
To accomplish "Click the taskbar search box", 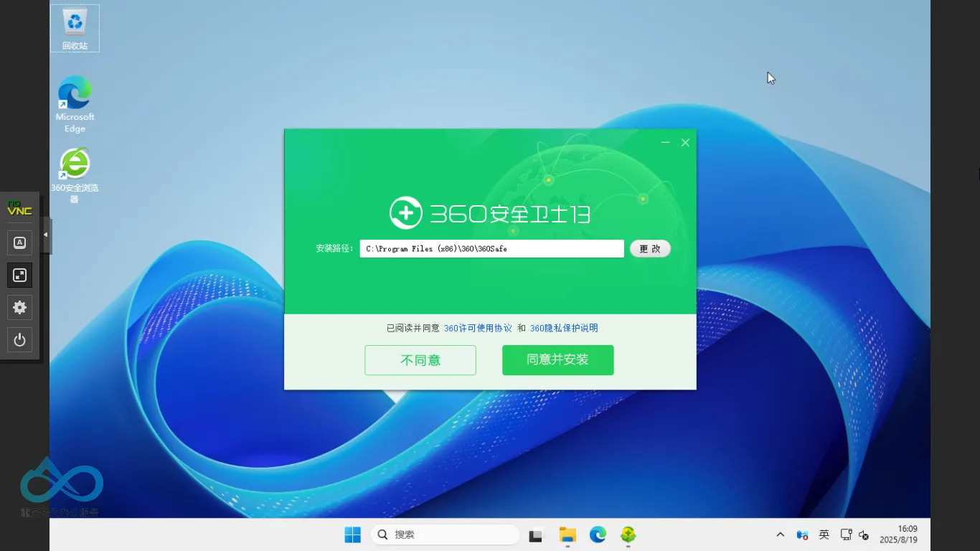I will point(445,534).
